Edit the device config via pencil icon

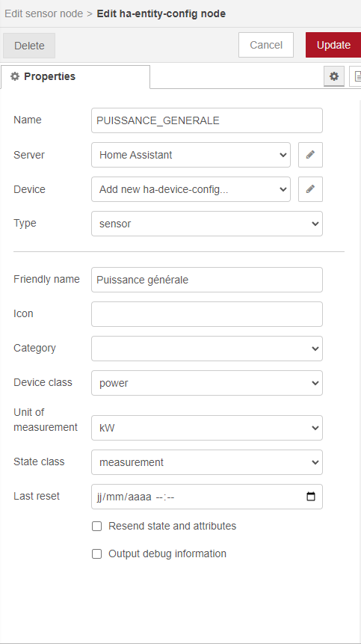coord(310,189)
